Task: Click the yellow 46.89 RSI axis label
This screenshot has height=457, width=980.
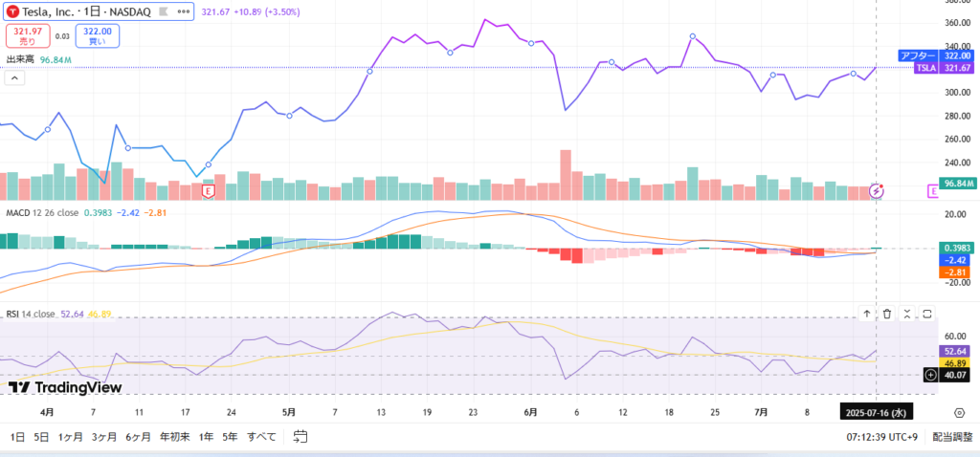Action: coord(957,362)
